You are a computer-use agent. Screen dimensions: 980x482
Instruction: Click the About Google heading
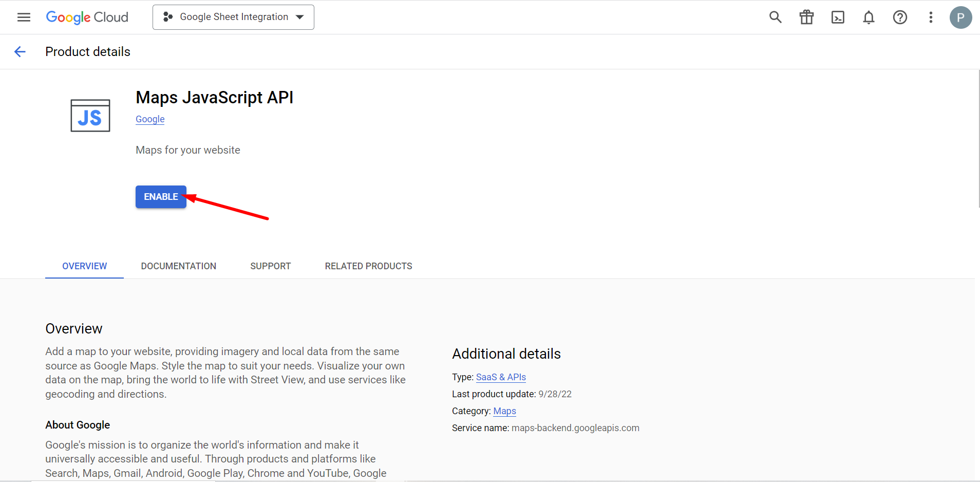coord(78,425)
